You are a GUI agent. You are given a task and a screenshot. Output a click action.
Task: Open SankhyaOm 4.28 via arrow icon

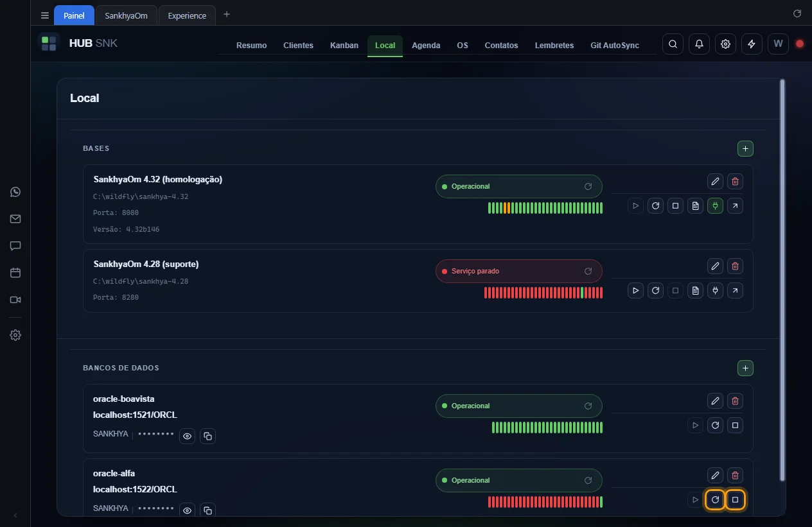[x=735, y=291]
